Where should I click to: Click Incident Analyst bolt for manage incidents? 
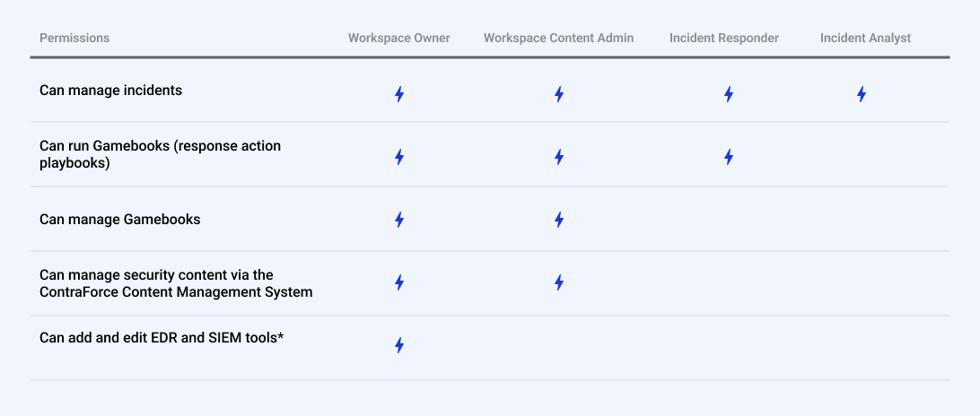point(861,94)
